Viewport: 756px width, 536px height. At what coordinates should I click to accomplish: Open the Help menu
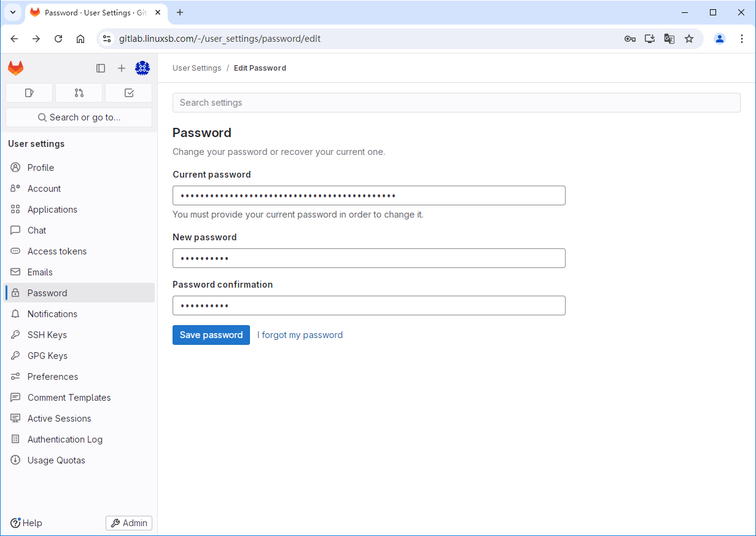coord(26,523)
